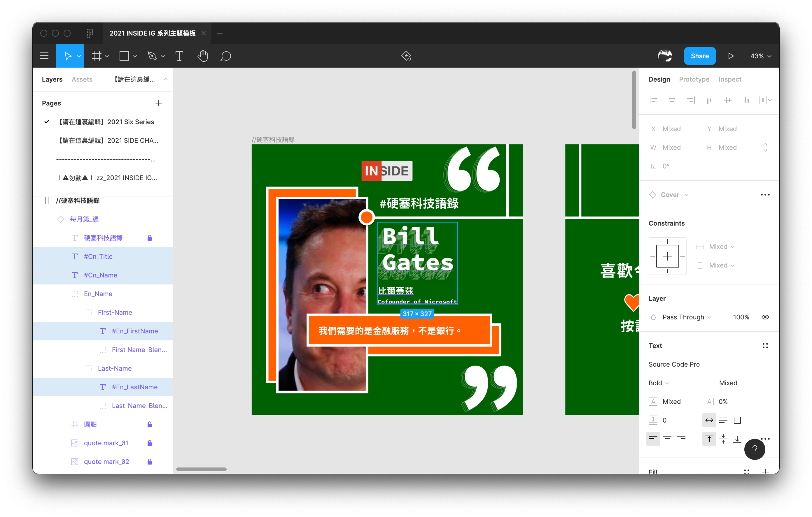Open the Frame tool options chevron
This screenshot has width=812, height=517.
point(106,56)
